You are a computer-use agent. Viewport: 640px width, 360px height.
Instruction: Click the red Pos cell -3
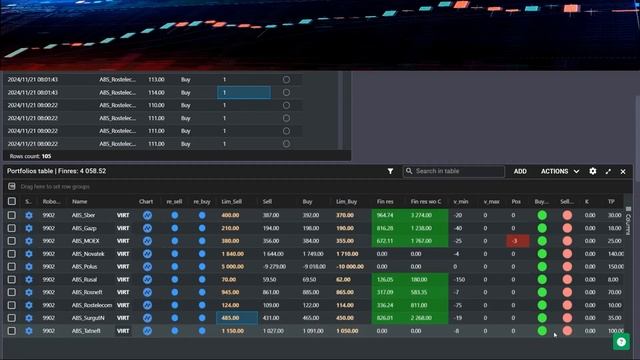tap(518, 241)
